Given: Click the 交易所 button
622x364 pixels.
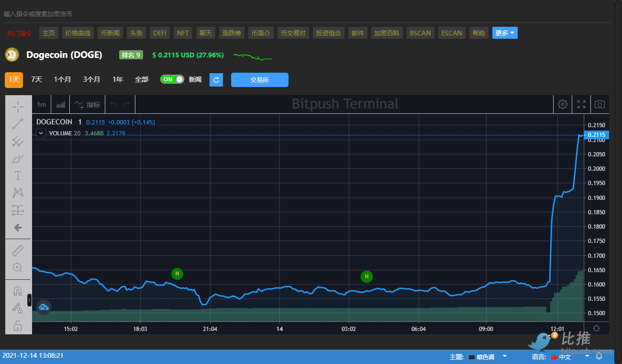Looking at the screenshot, I should coord(260,80).
